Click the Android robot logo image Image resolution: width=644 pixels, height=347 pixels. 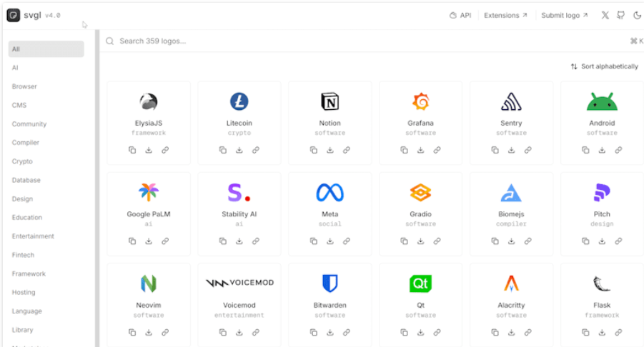[x=602, y=101]
